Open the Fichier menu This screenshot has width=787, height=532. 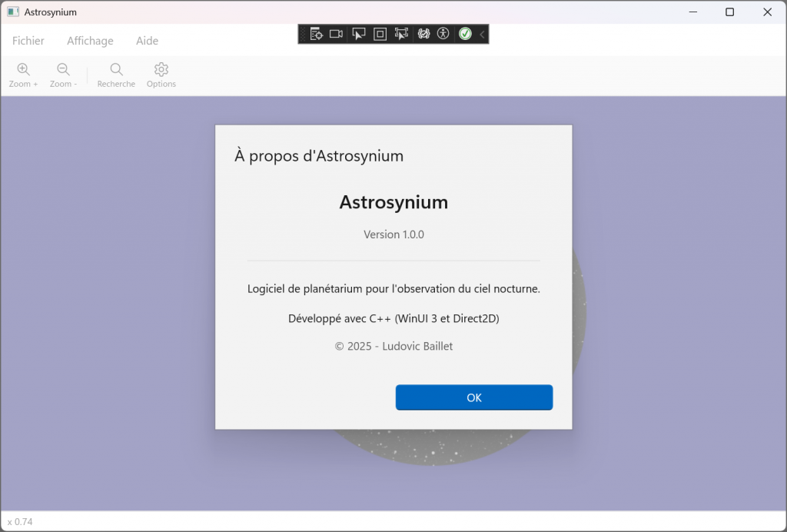[28, 41]
